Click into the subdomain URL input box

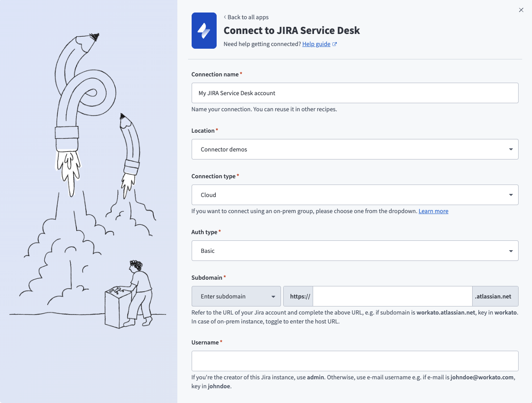392,296
